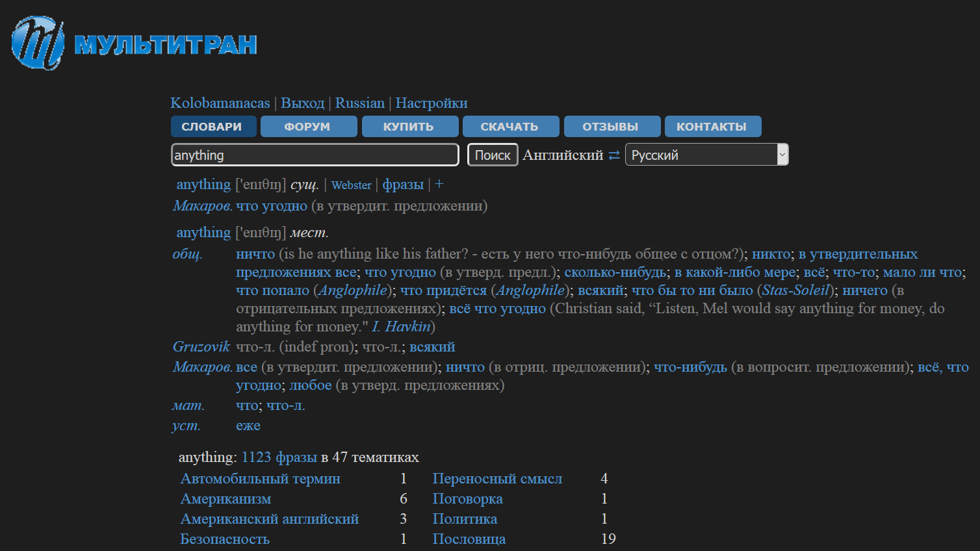
Task: Open the translation никто
Action: coord(771,254)
